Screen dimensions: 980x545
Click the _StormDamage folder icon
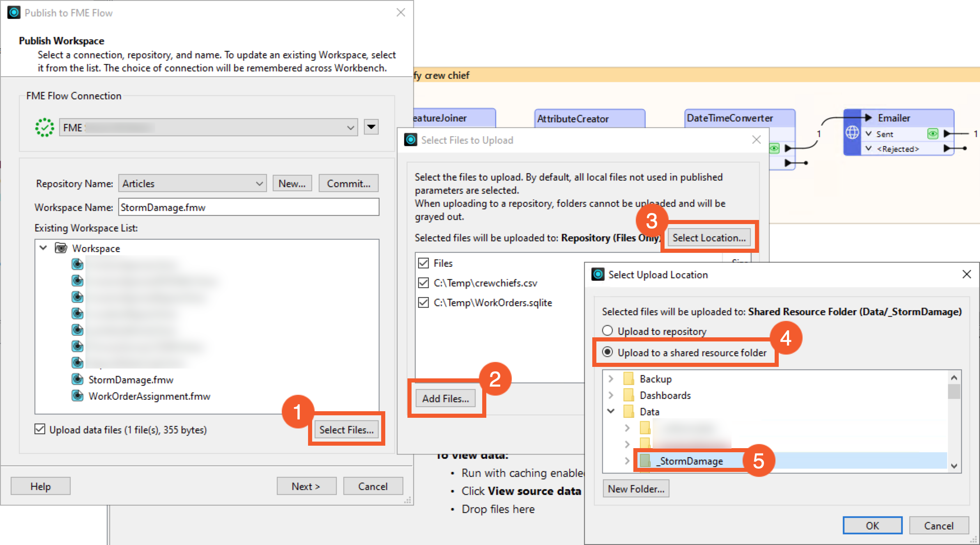(645, 460)
